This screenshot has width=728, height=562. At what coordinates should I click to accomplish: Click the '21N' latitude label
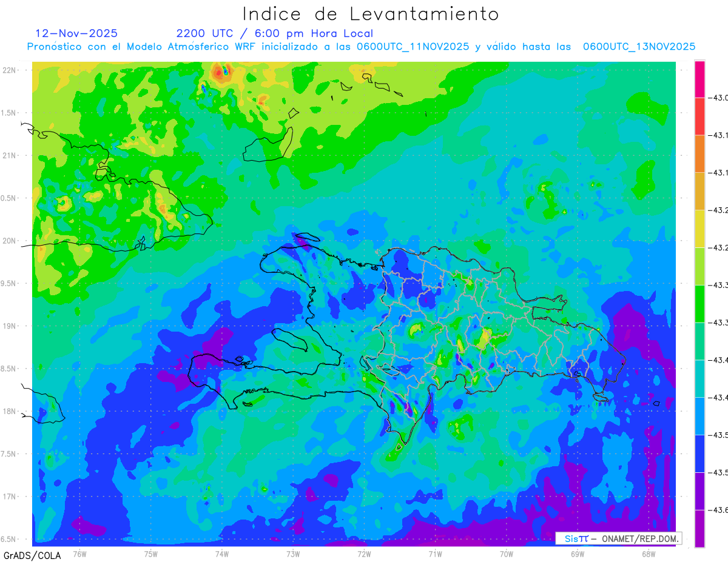click(x=10, y=155)
